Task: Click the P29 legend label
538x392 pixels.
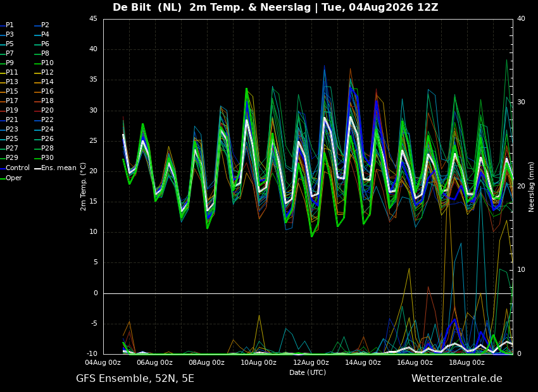Action: 9,157
